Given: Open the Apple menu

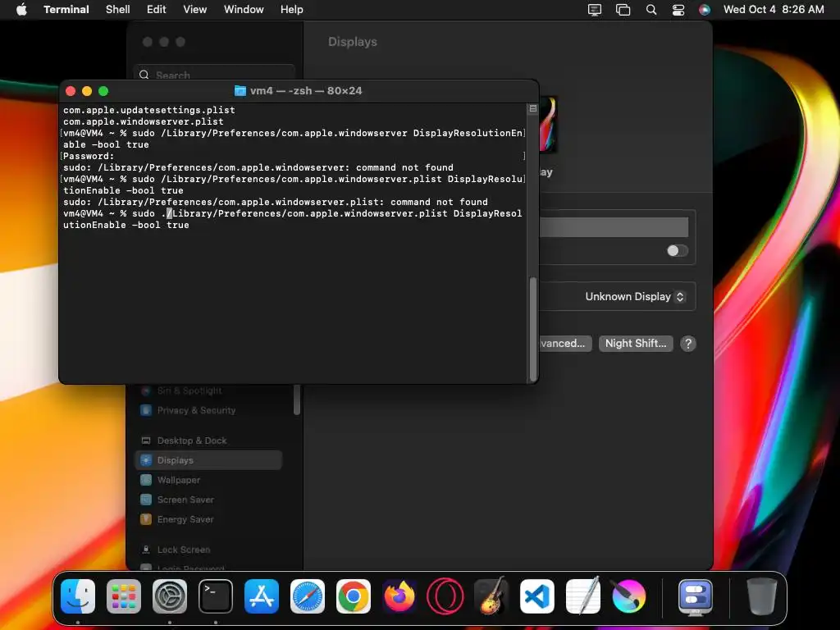Looking at the screenshot, I should [21, 10].
